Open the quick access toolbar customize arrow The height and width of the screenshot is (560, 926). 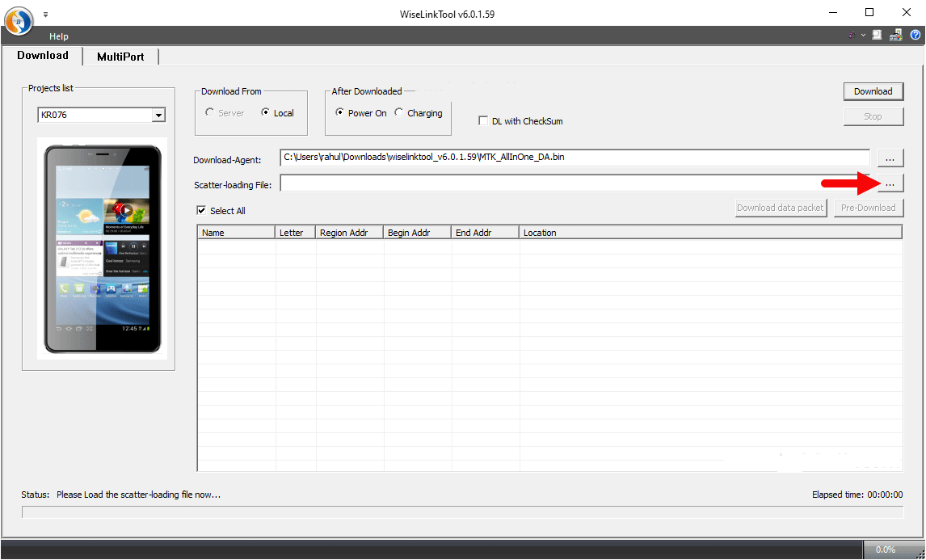[45, 15]
